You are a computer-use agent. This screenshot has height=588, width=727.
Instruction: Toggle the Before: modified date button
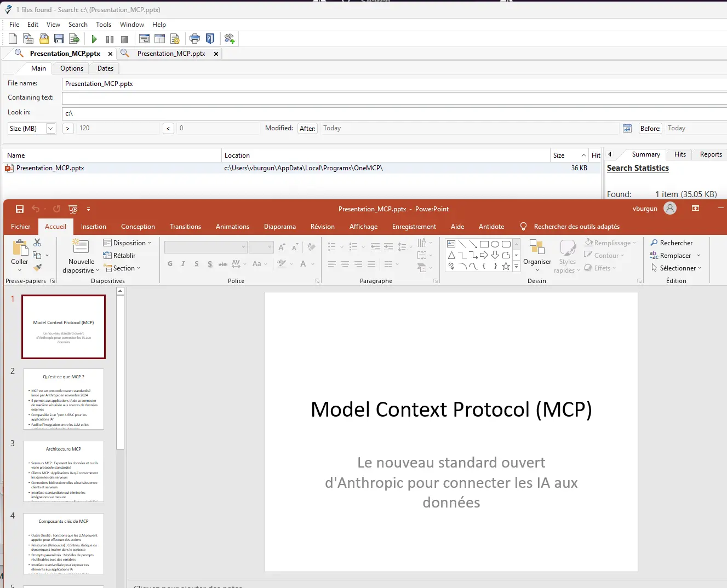tap(650, 129)
